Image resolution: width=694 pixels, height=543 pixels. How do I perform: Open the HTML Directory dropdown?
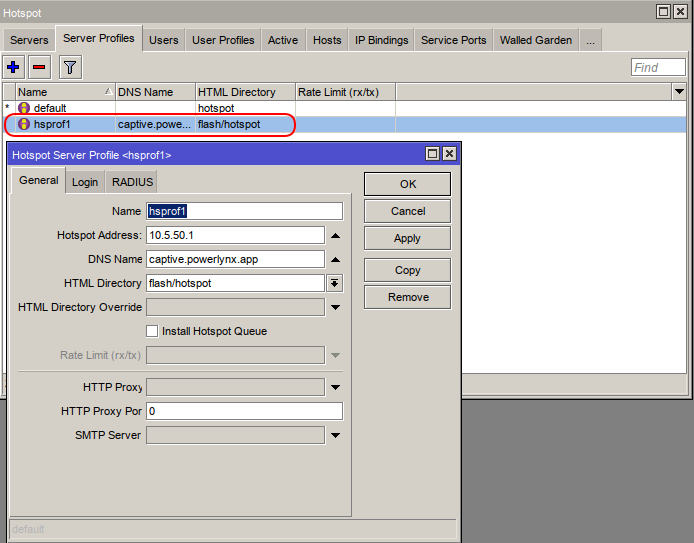point(335,283)
